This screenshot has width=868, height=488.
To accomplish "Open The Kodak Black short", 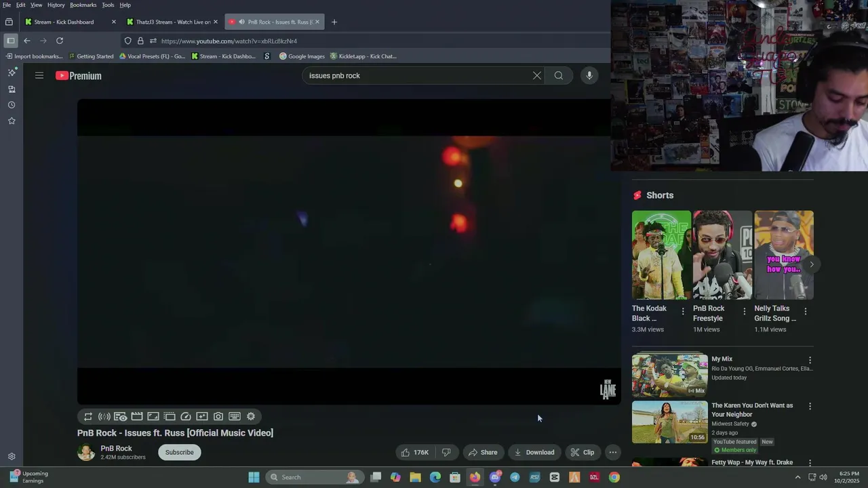I will click(661, 255).
